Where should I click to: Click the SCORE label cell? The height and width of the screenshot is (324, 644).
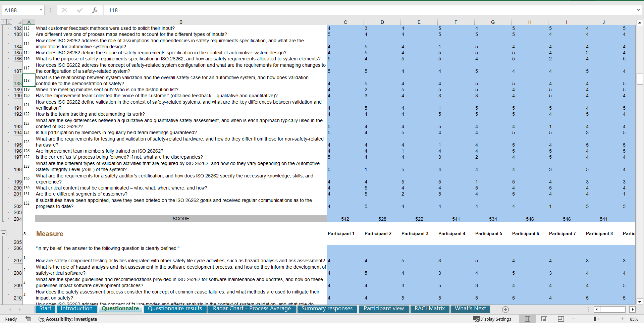click(181, 219)
